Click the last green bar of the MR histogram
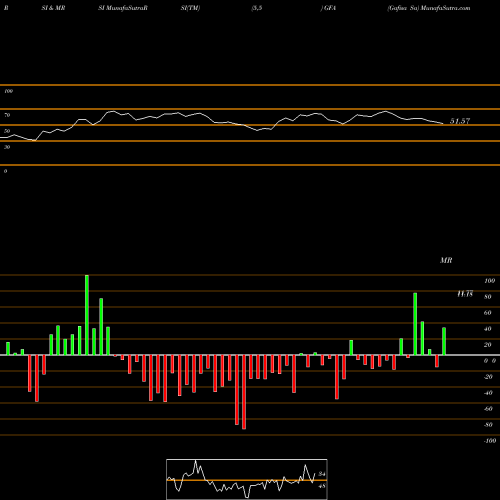 (444, 341)
